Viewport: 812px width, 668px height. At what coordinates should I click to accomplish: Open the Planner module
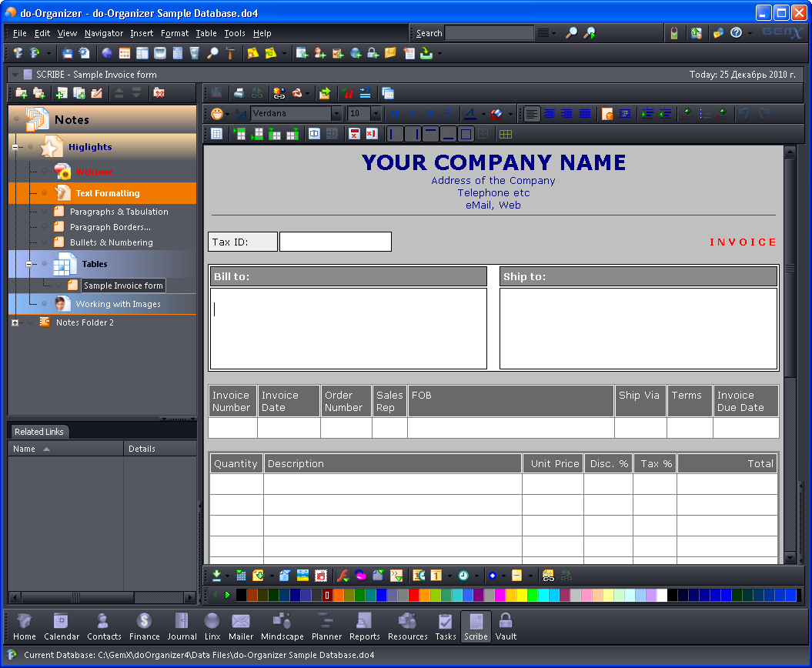[326, 625]
